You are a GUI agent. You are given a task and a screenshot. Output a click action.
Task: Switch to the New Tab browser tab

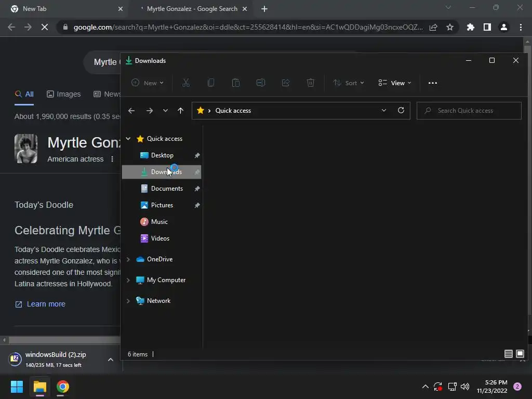coord(64,9)
